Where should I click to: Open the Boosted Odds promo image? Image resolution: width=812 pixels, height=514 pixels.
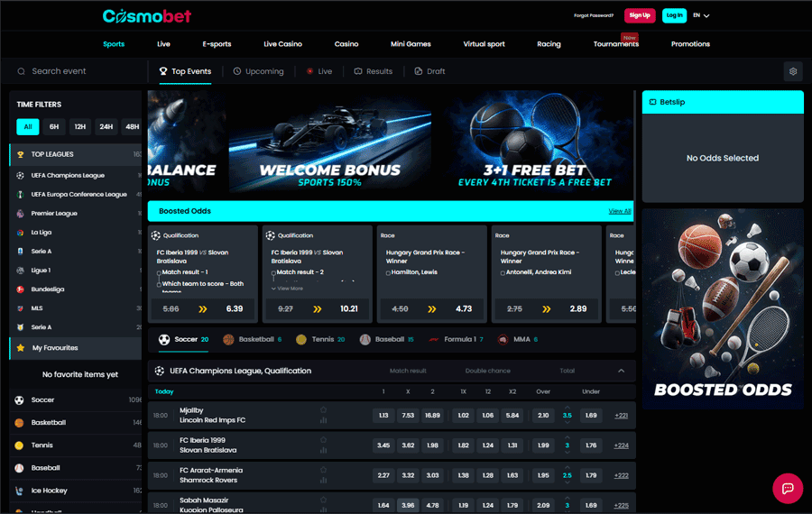[723, 309]
